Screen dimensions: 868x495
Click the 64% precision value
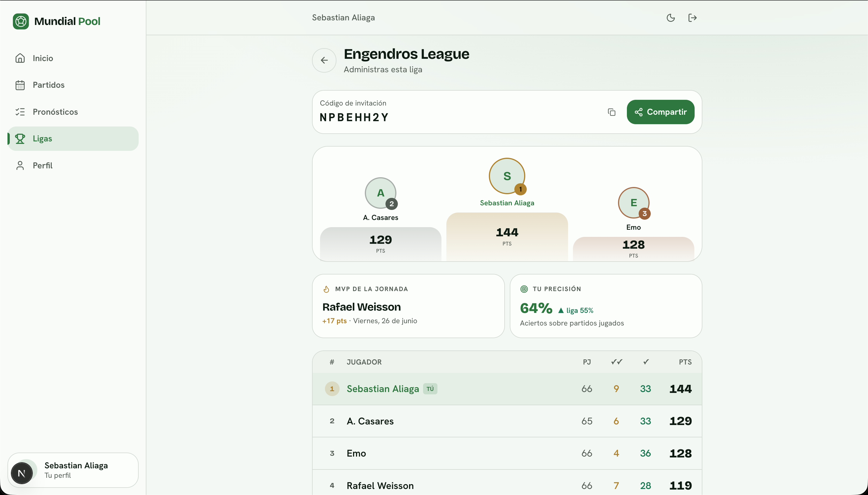(536, 308)
